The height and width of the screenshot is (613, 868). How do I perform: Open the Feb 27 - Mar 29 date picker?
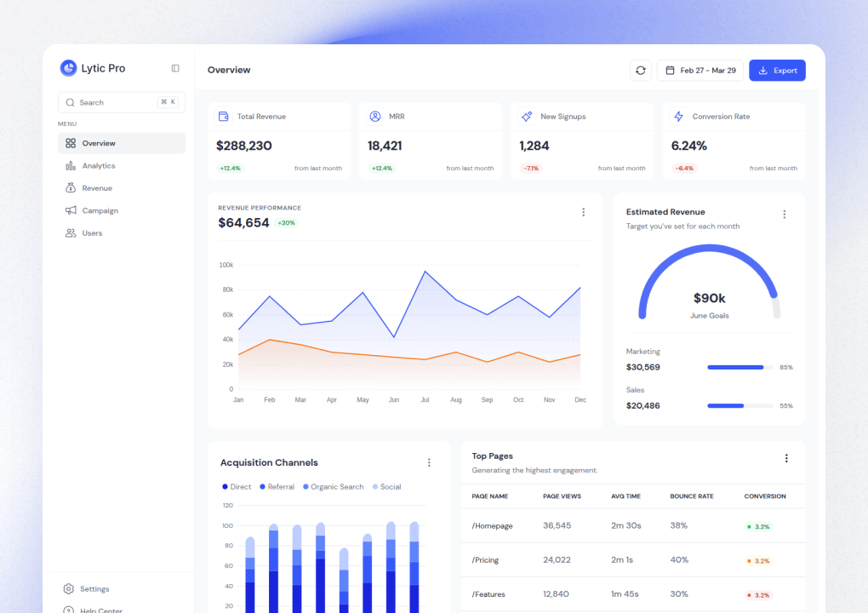pyautogui.click(x=700, y=70)
